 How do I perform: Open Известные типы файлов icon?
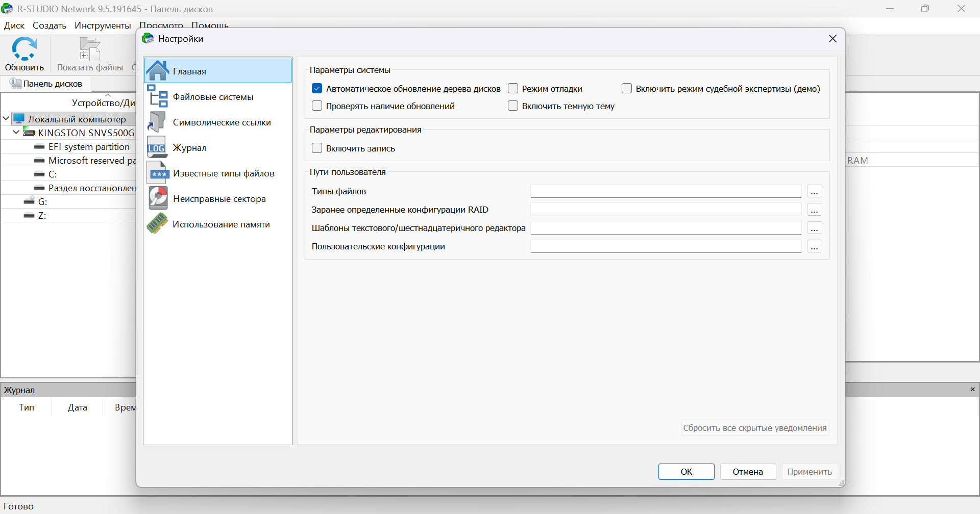pyautogui.click(x=157, y=173)
